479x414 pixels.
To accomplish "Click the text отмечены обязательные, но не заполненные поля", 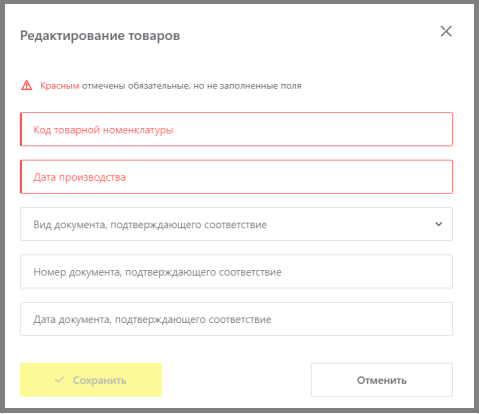I will point(192,86).
